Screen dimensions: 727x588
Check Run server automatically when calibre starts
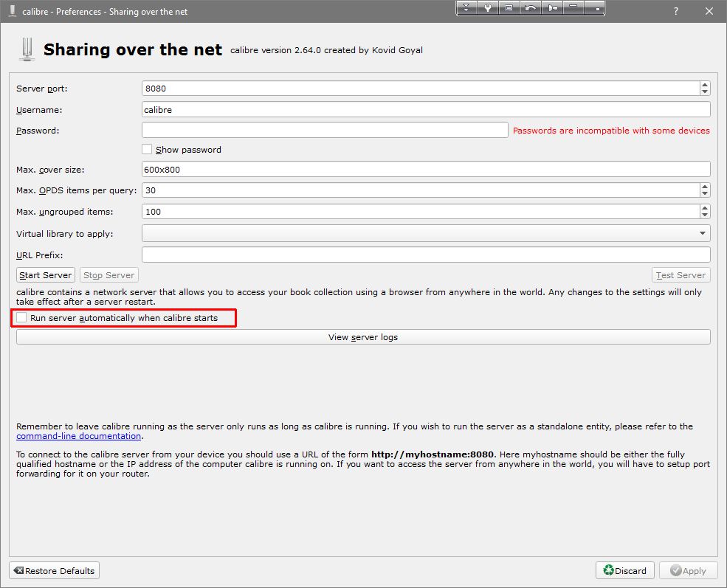point(21,317)
